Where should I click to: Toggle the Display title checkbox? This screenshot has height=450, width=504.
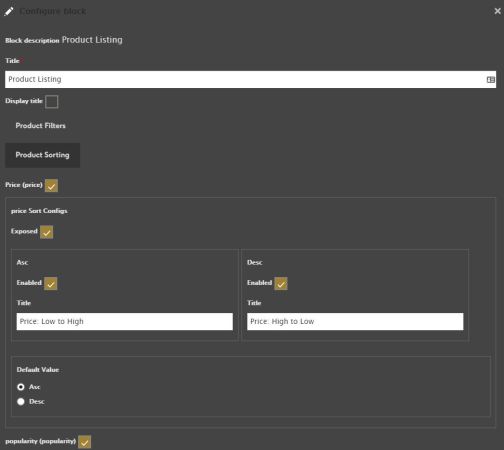coord(51,102)
